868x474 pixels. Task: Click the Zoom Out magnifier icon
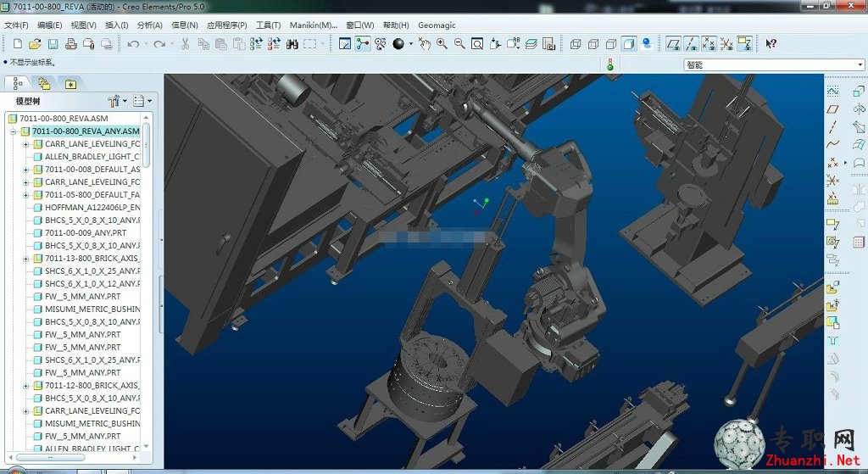[x=459, y=44]
